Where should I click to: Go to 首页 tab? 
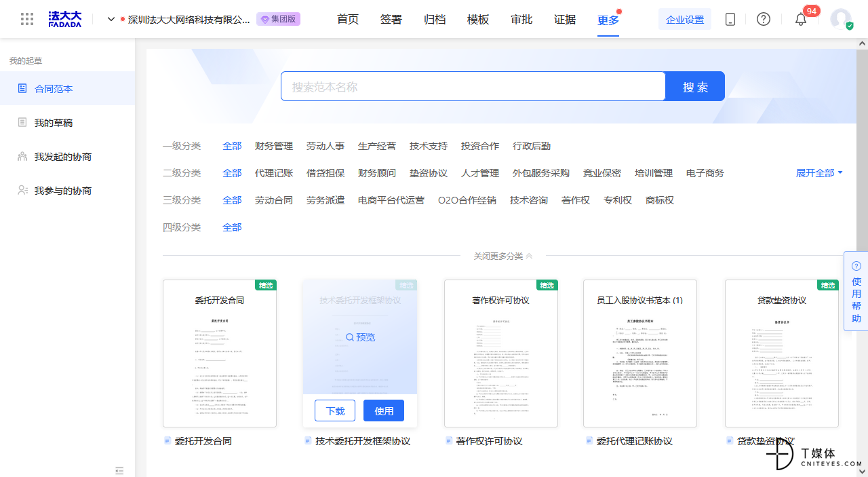coord(348,20)
